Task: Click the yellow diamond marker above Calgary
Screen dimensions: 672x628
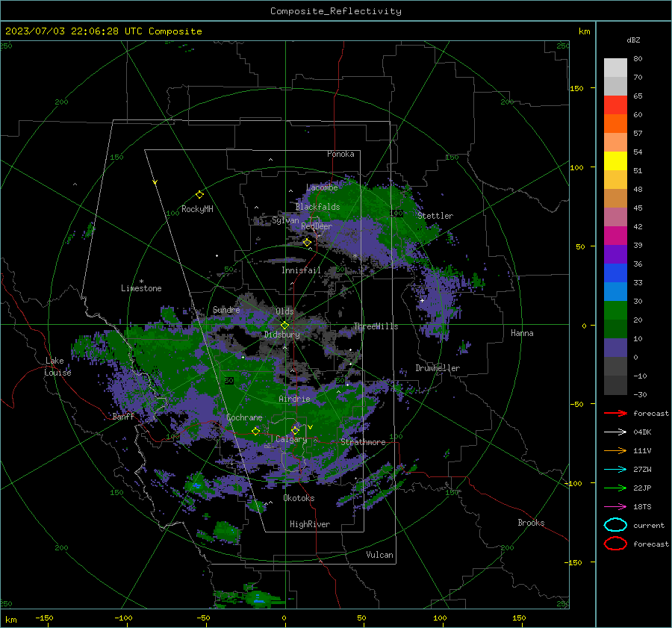Action: [295, 430]
